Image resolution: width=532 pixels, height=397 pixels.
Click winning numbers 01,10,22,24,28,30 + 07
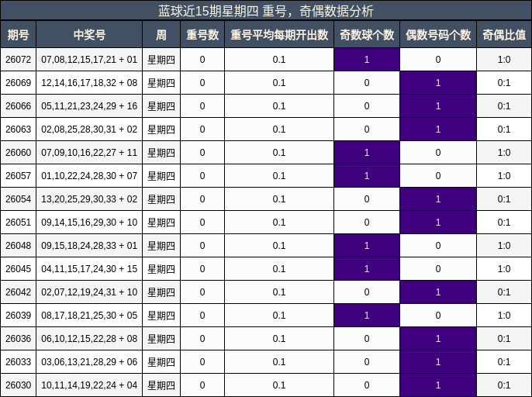[89, 176]
